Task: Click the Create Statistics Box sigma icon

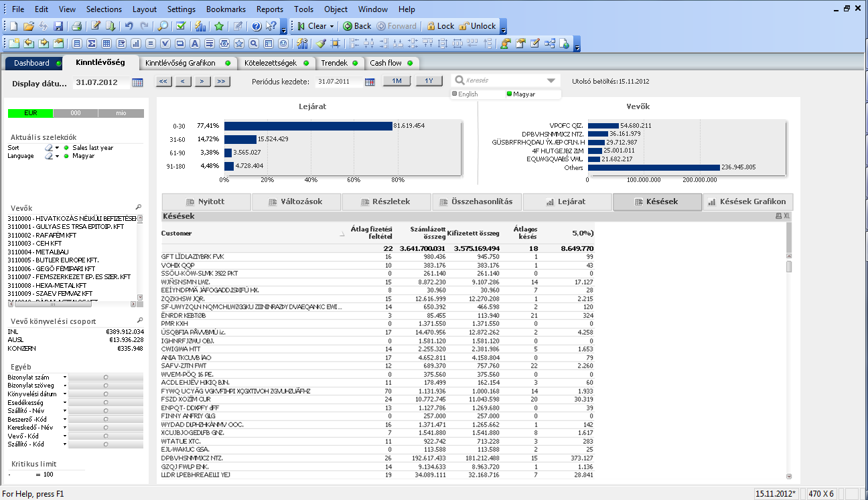Action: [x=91, y=44]
